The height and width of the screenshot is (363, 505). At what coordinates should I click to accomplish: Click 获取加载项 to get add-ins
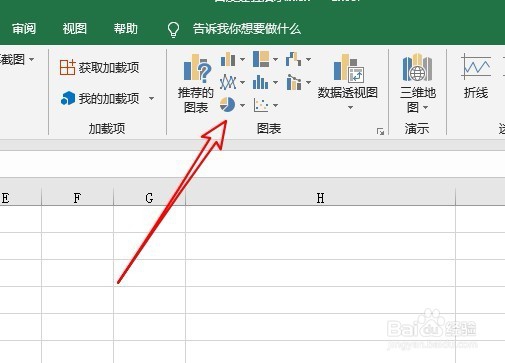tap(99, 67)
